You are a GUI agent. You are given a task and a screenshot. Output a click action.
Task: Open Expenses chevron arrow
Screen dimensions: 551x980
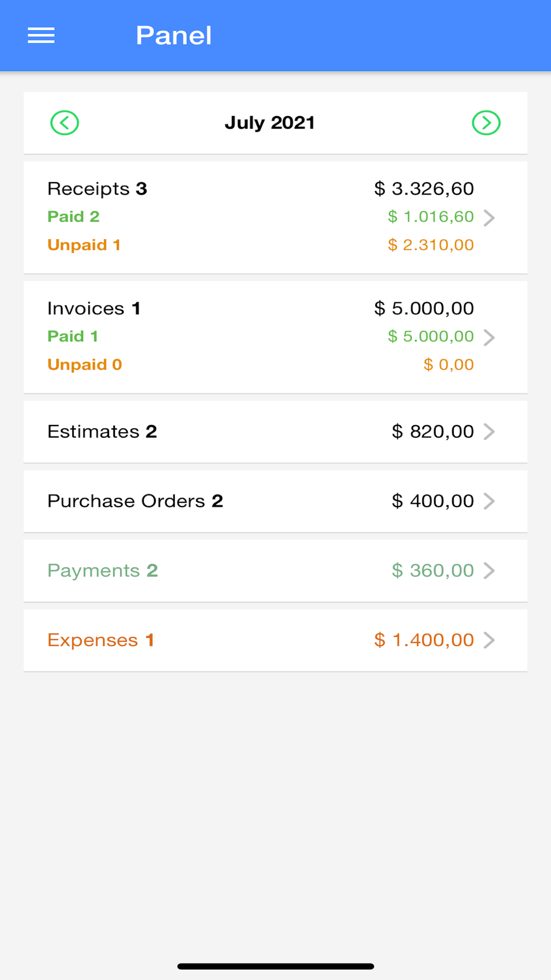point(489,640)
